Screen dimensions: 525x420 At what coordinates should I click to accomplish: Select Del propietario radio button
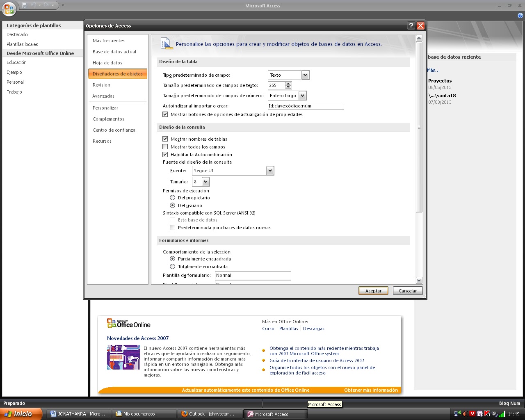[x=173, y=198]
